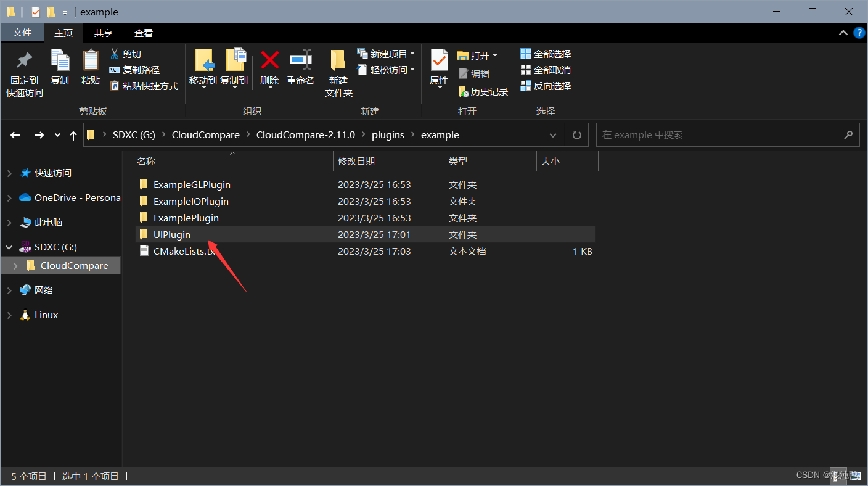Open Move to (移动到) menu
The image size is (868, 486).
pyautogui.click(x=203, y=68)
